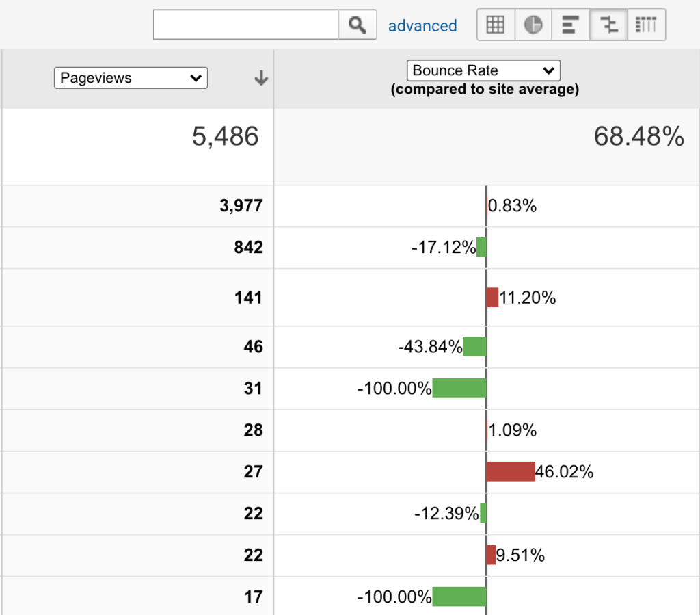
Task: Focus the table search input field
Action: click(x=246, y=25)
